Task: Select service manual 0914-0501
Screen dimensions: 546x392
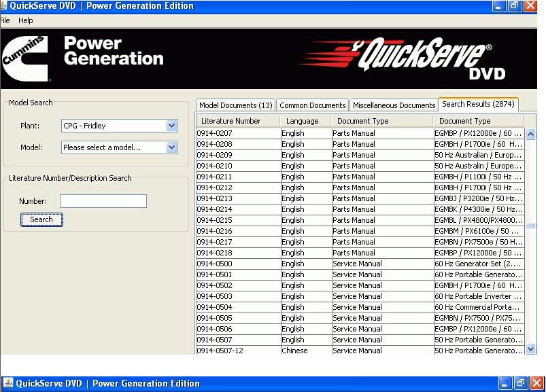Action: pos(360,274)
